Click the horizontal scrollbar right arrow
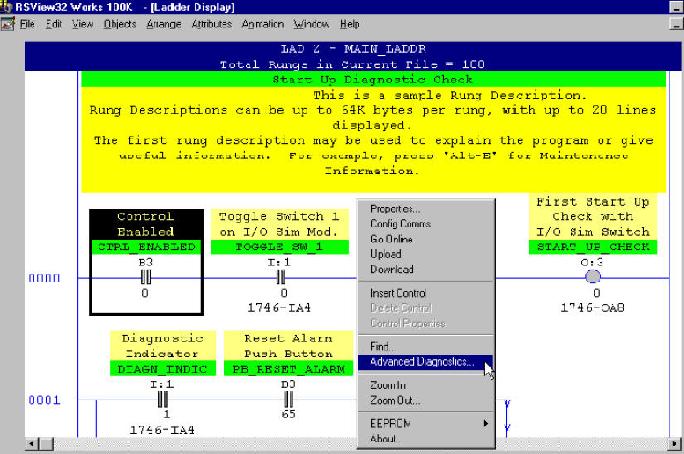Image resolution: width=684 pixels, height=454 pixels. pos(675,444)
